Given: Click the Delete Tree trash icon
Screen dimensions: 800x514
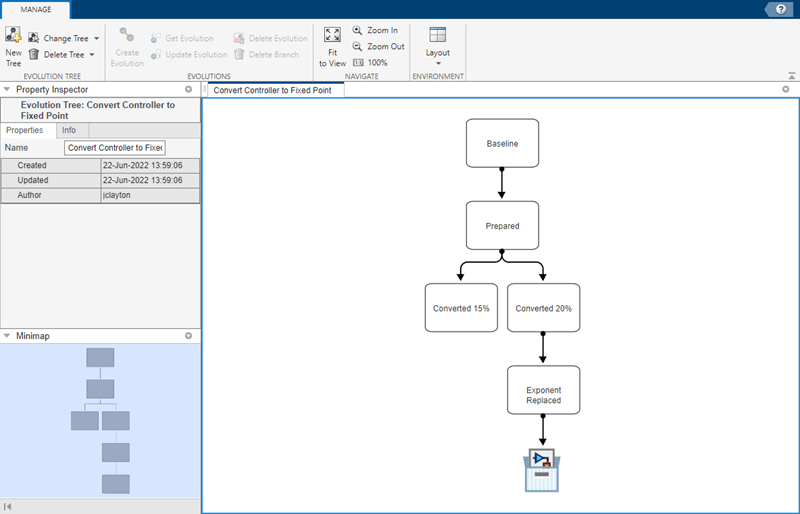Looking at the screenshot, I should pyautogui.click(x=34, y=54).
